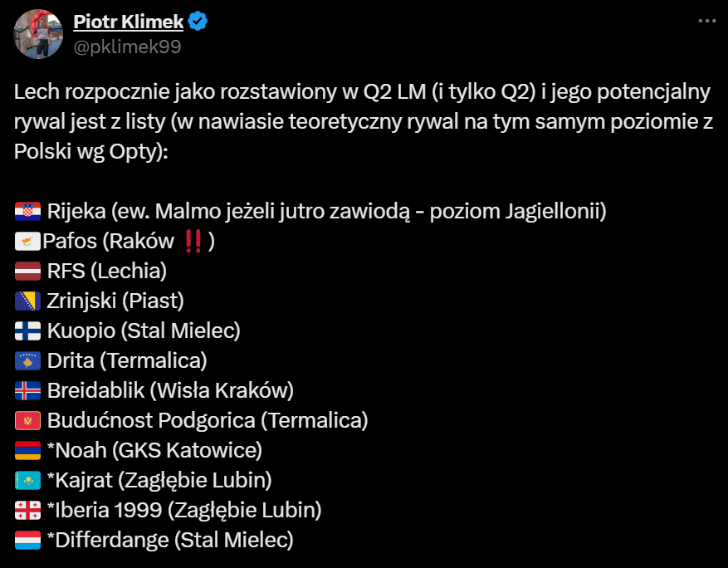Click the Georgia flag beside Iberia 1999

tap(28, 511)
